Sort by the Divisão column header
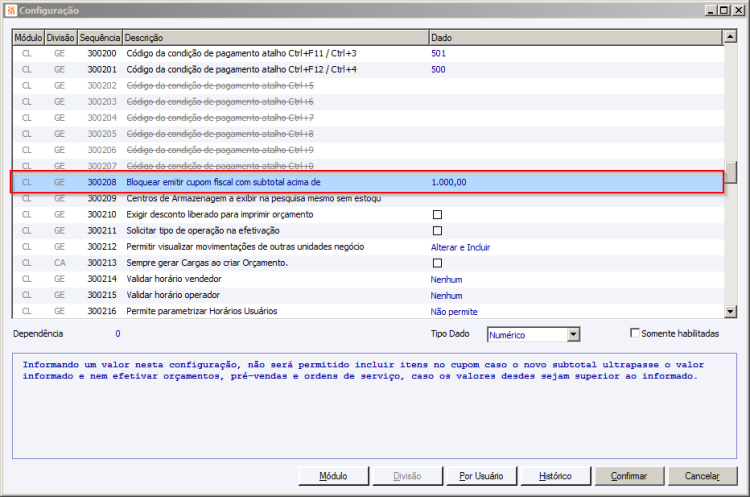The width and height of the screenshot is (750, 497). (60, 37)
